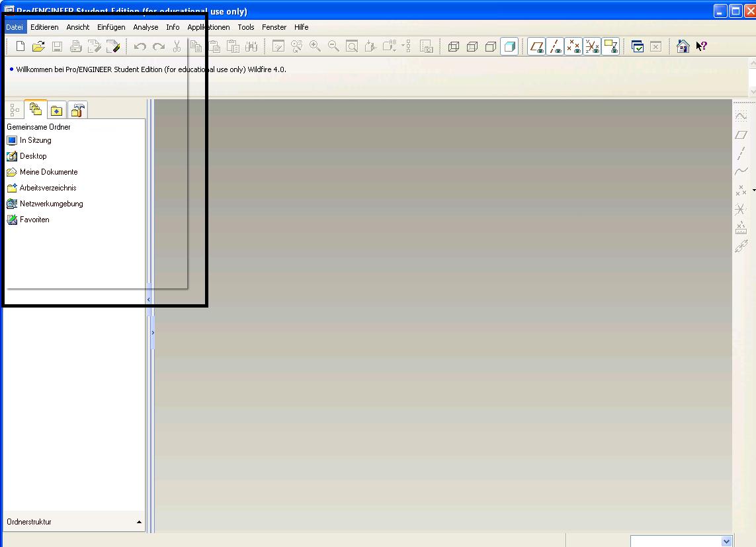Image resolution: width=756 pixels, height=547 pixels.
Task: Open the Datum Point tool flyout arrow
Action: coord(753,190)
